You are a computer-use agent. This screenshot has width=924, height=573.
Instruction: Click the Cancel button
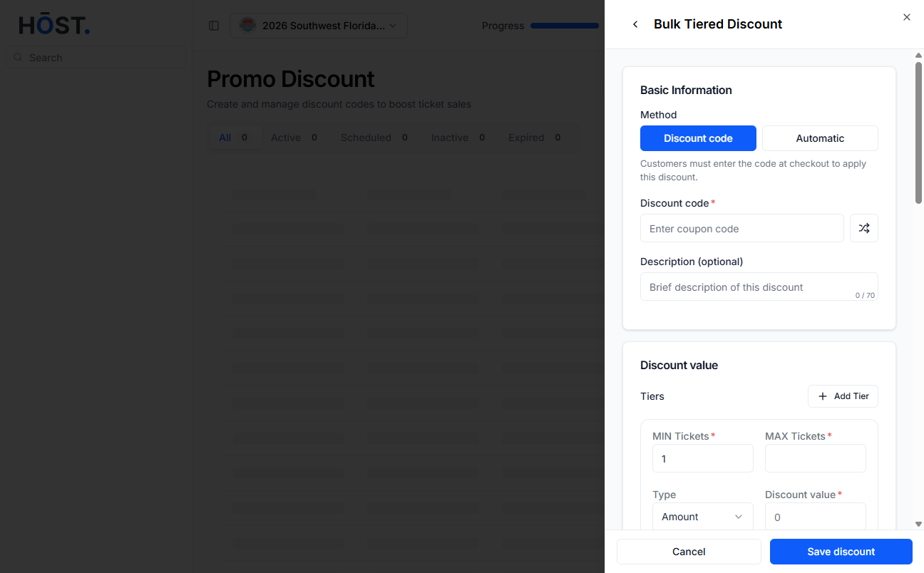pyautogui.click(x=689, y=552)
